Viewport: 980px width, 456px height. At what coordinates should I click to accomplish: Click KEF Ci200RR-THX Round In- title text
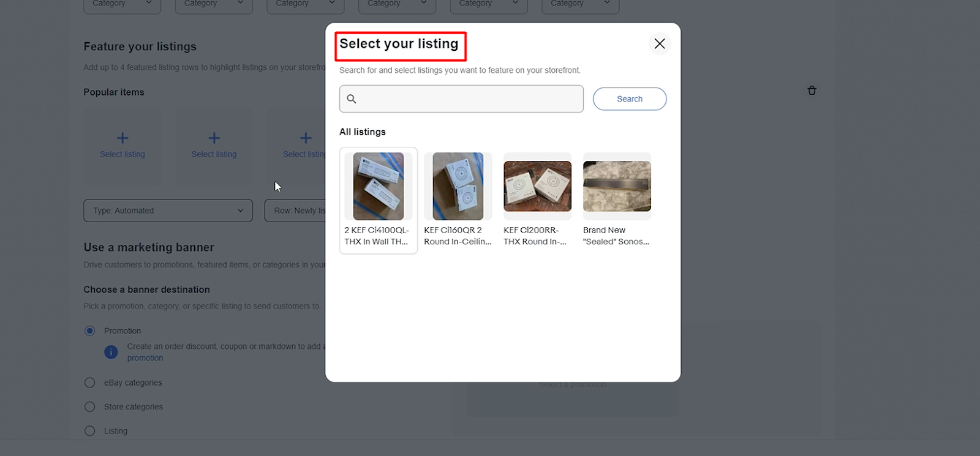(535, 236)
